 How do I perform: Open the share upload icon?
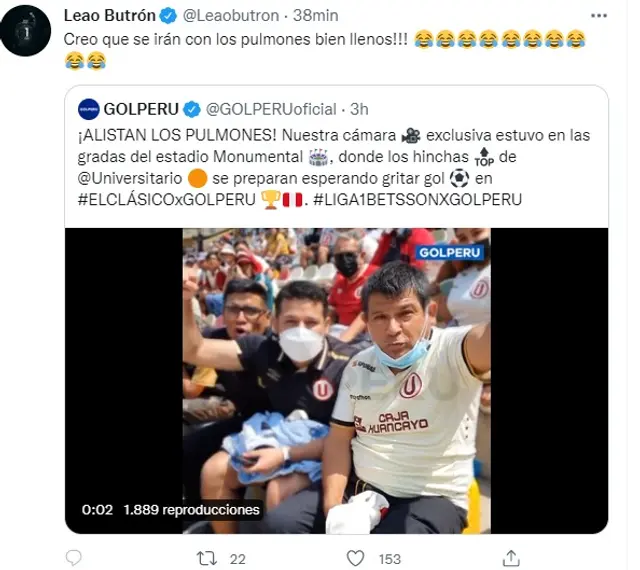[x=511, y=558]
